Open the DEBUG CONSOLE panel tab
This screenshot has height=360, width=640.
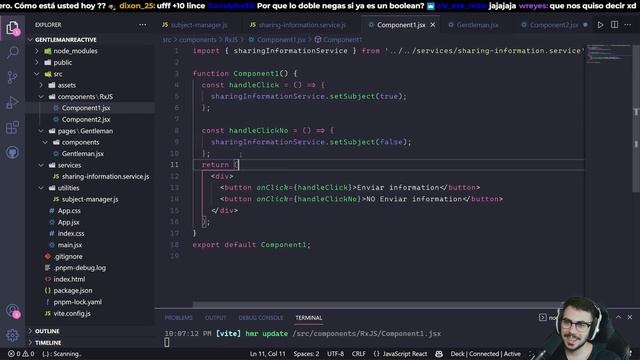tap(260, 318)
